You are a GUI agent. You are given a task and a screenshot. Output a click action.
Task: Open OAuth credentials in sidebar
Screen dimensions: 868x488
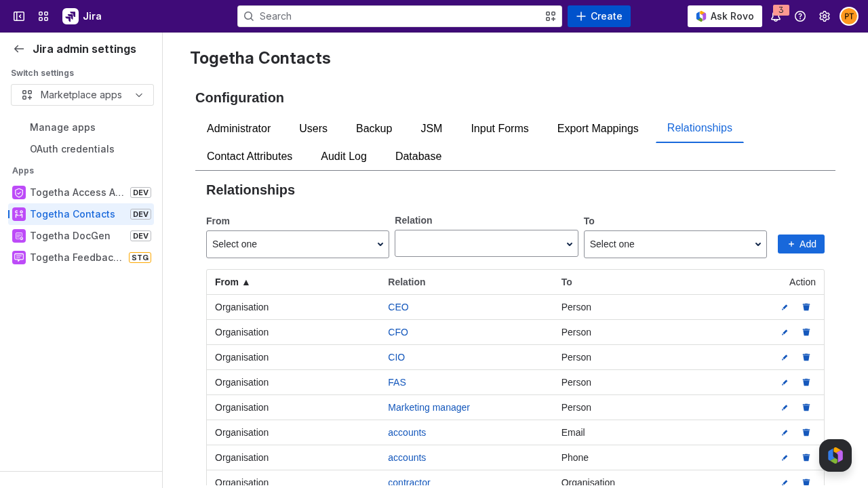click(x=72, y=149)
